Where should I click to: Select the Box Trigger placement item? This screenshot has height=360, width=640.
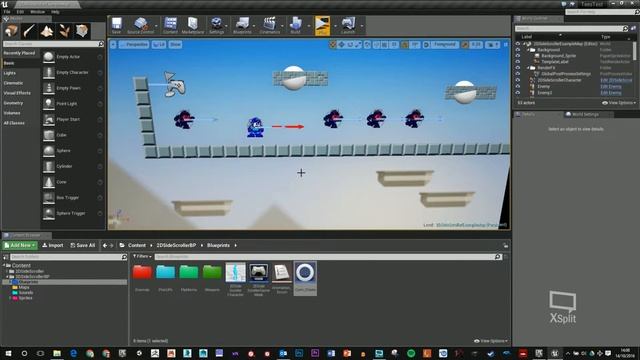[x=73, y=198]
